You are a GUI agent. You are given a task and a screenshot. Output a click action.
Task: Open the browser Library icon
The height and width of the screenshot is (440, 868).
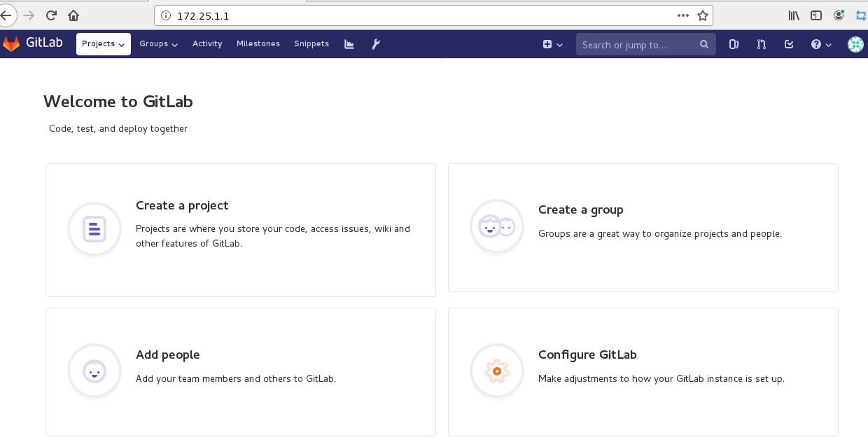794,15
